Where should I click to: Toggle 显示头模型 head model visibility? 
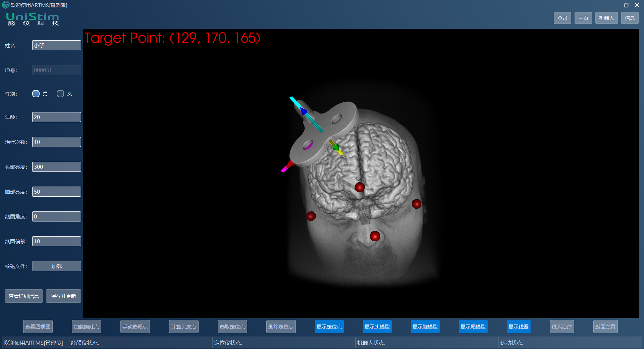[x=377, y=327]
